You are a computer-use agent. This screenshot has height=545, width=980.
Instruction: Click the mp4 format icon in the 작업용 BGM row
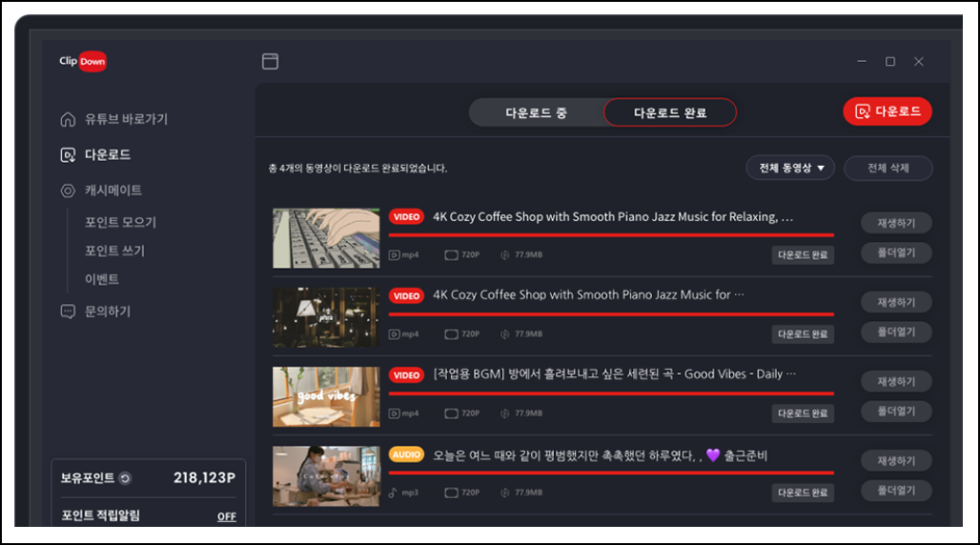394,414
